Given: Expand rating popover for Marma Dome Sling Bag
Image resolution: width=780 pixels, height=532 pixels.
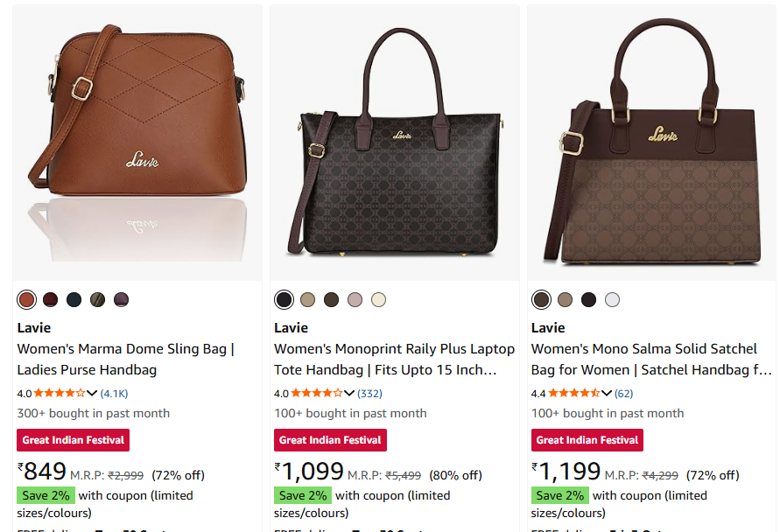Looking at the screenshot, I should click(92, 394).
